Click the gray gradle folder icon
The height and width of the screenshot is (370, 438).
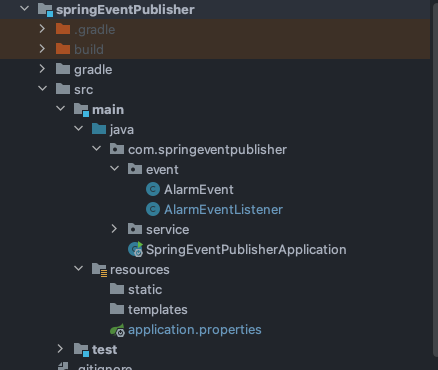[63, 69]
